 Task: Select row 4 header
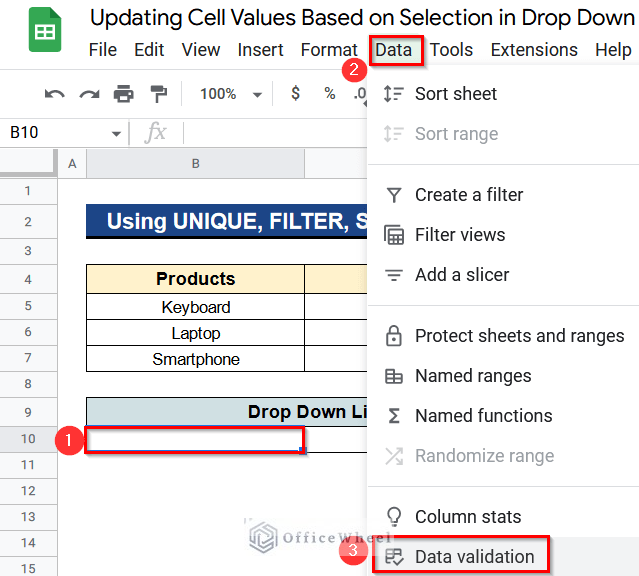pos(28,279)
